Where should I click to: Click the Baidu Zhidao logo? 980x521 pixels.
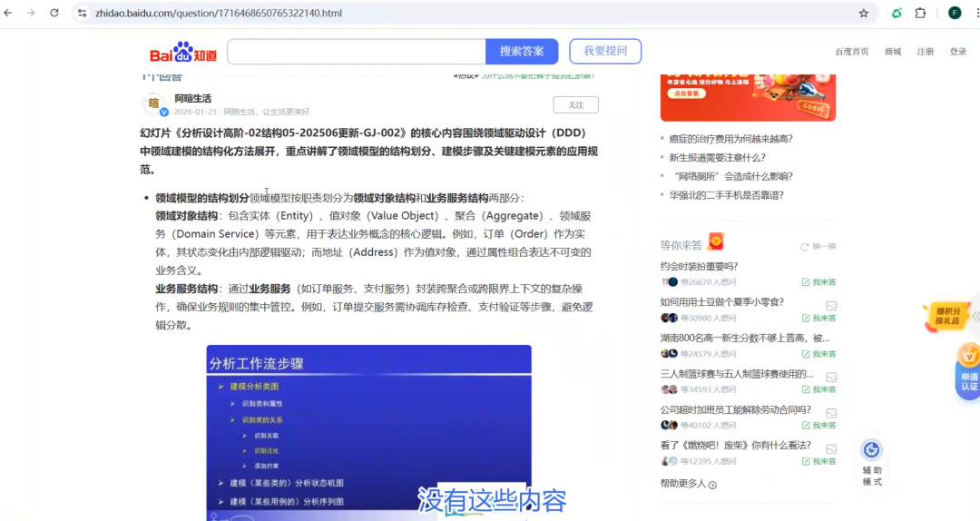click(183, 52)
